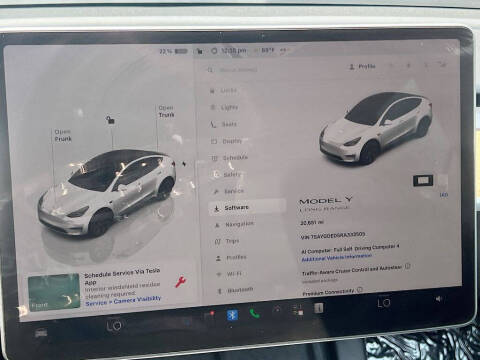Tap the license plate badge under car image

tap(423, 180)
